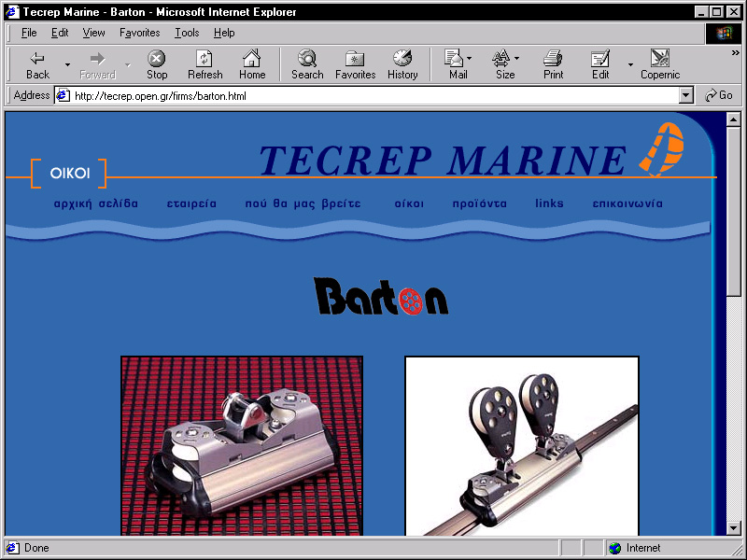Open the Help menu

click(224, 33)
